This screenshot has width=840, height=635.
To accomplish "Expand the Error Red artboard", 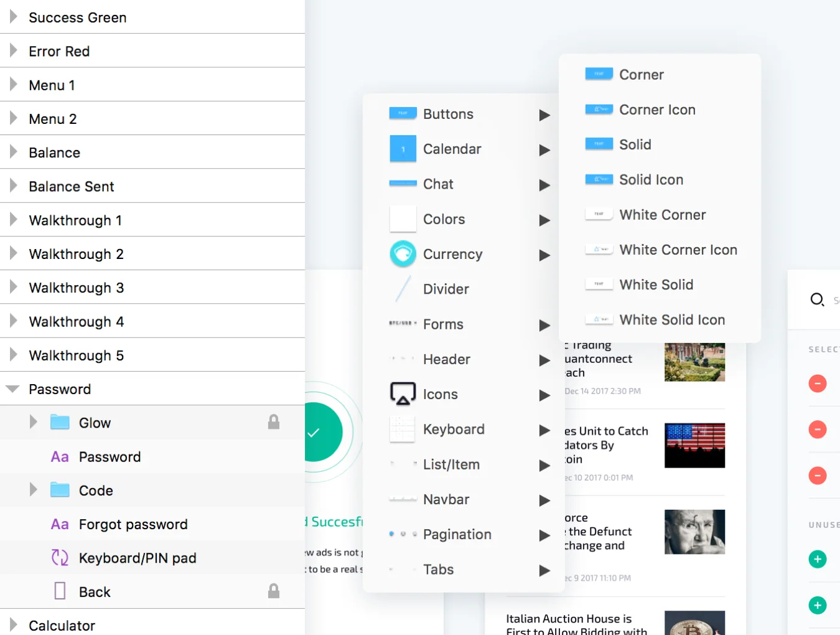I will click(13, 50).
